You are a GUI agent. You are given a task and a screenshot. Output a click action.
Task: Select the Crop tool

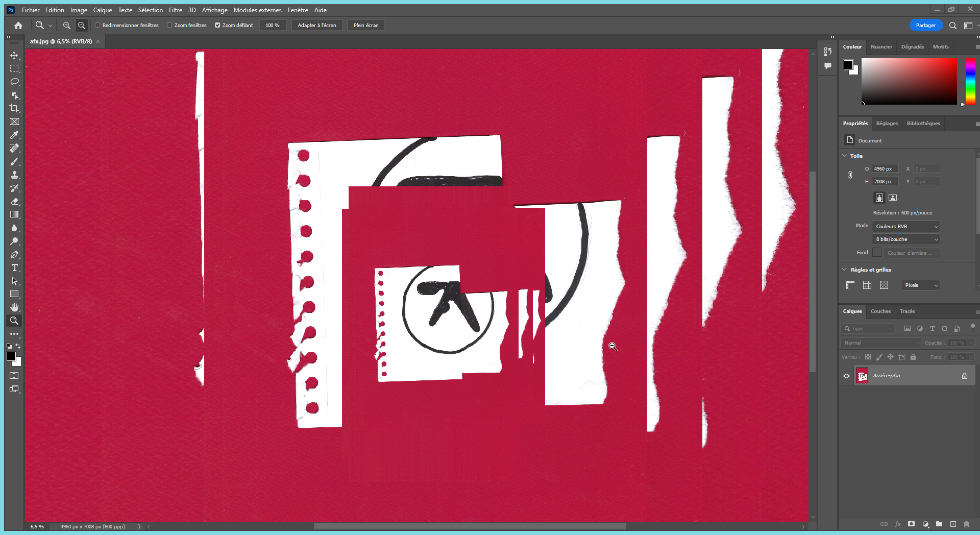point(14,108)
